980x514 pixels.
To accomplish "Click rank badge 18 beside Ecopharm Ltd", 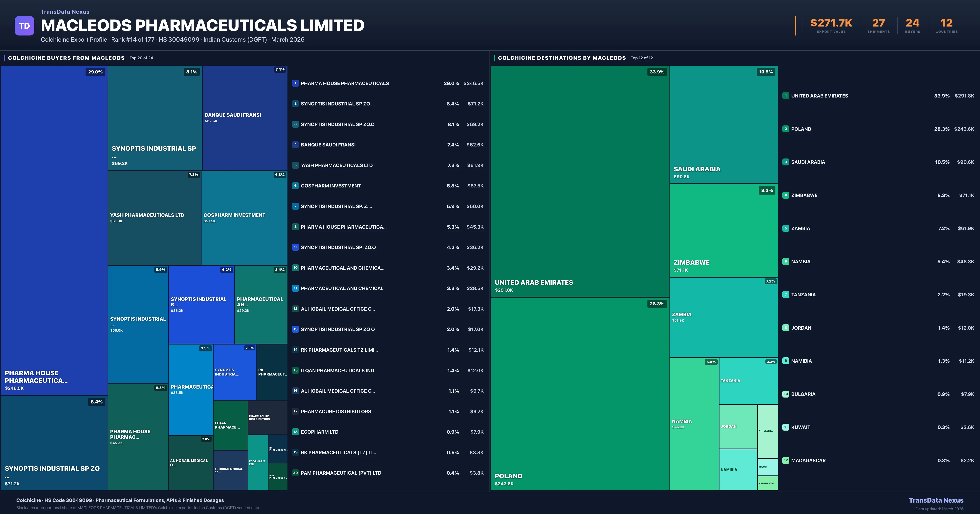I will point(295,432).
